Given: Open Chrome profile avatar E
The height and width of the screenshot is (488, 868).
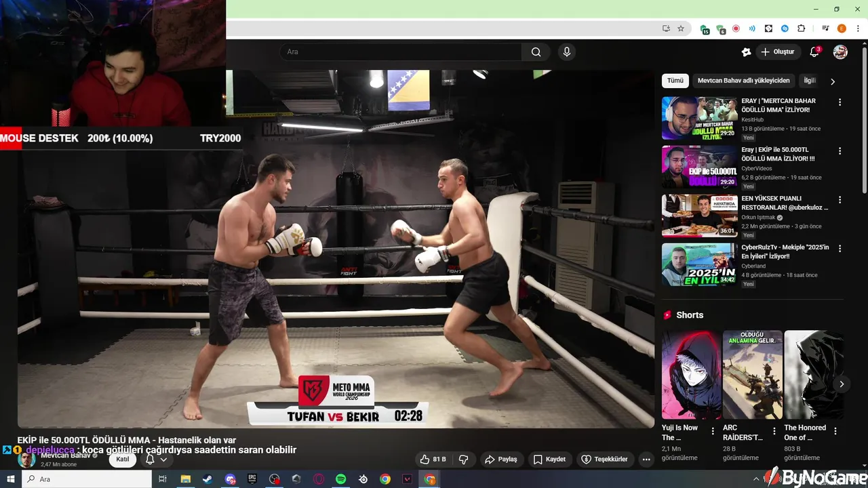Looking at the screenshot, I should pos(842,28).
